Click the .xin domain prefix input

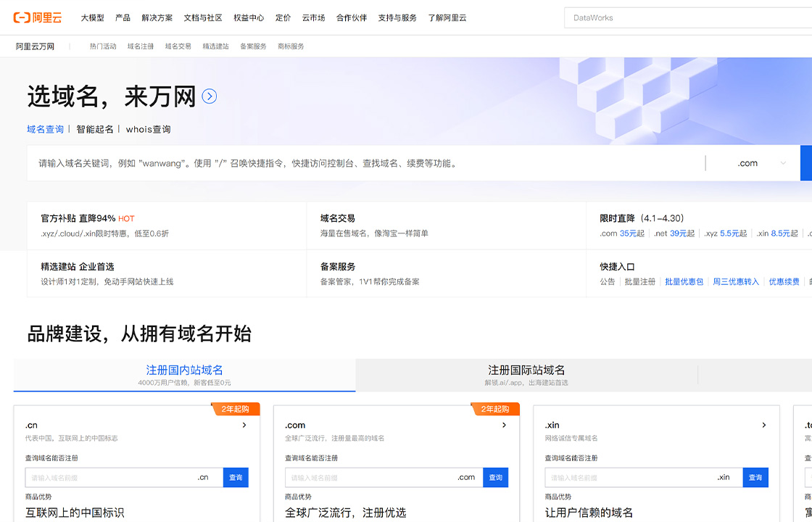[644, 478]
